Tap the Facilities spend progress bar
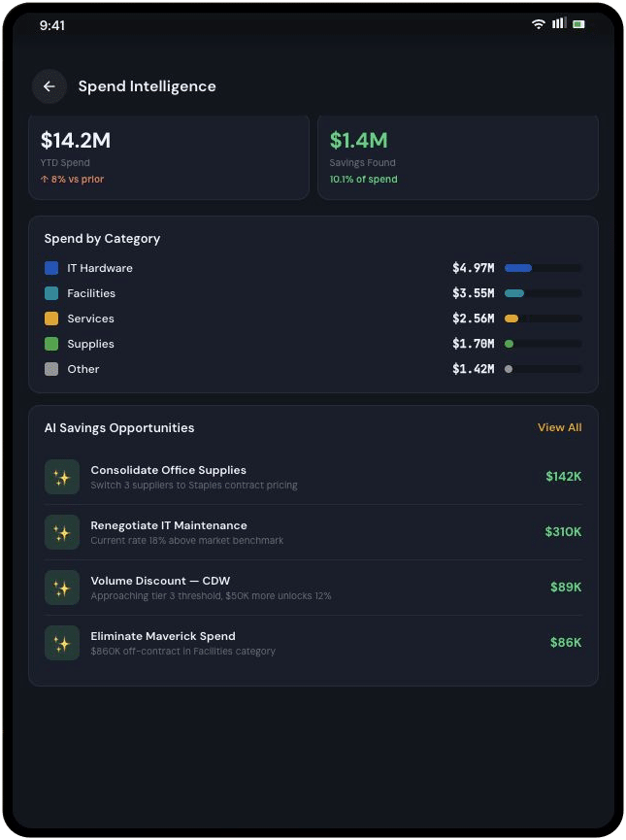 pos(543,293)
